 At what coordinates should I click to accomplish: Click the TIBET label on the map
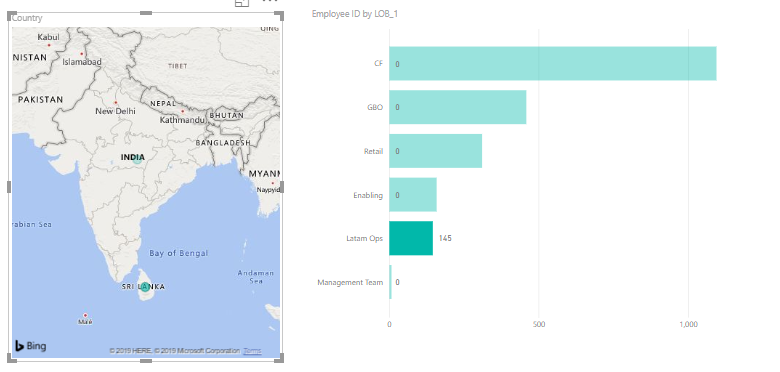point(178,66)
